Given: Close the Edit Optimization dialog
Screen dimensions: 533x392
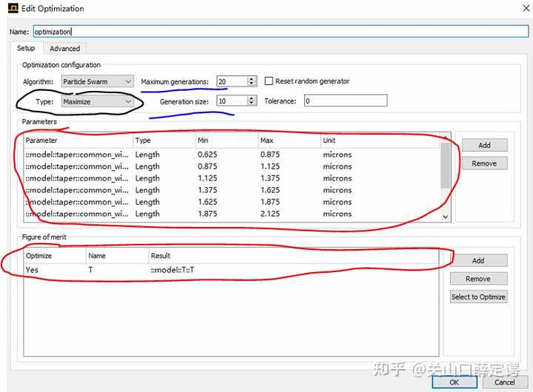Looking at the screenshot, I should point(526,8).
